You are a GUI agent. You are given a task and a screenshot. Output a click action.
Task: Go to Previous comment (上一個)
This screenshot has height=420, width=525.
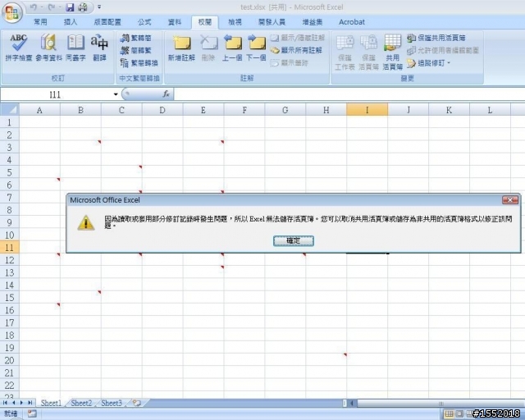click(x=232, y=48)
